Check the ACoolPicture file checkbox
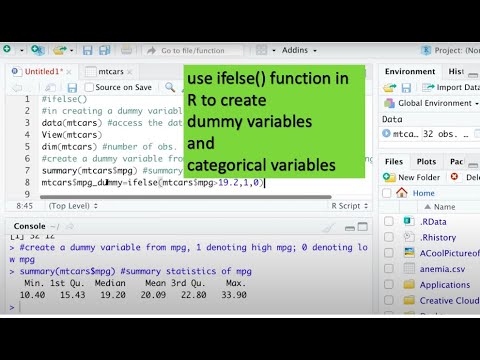This screenshot has width=480, height=360. tap(389, 253)
